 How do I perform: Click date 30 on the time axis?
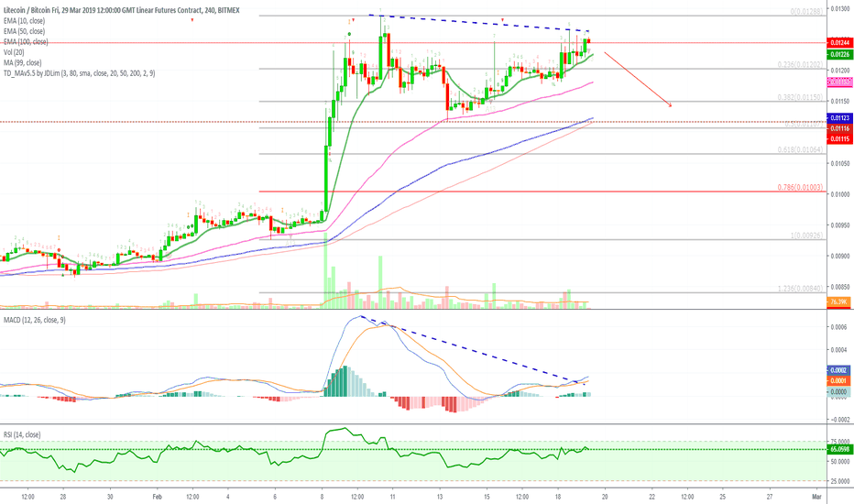click(x=110, y=497)
